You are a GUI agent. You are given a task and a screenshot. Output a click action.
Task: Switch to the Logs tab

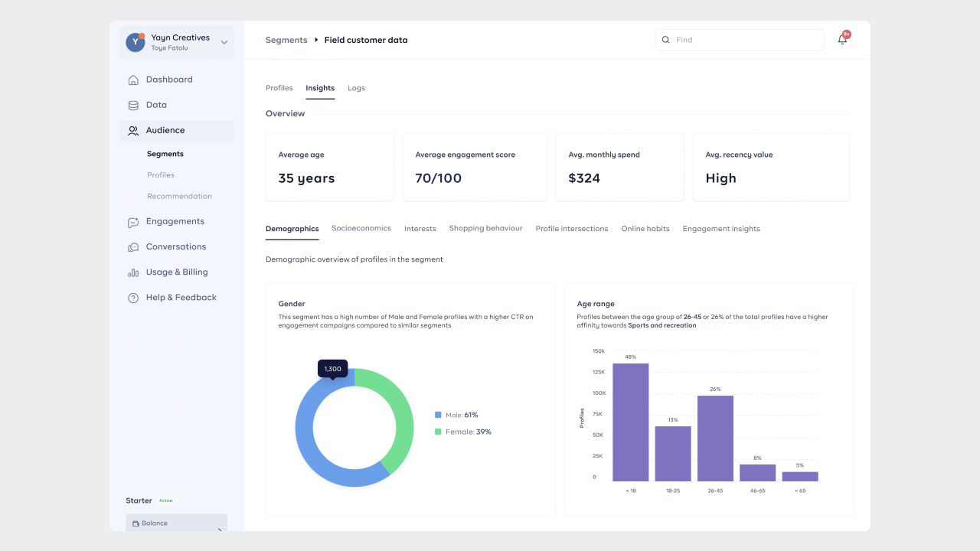coord(356,88)
